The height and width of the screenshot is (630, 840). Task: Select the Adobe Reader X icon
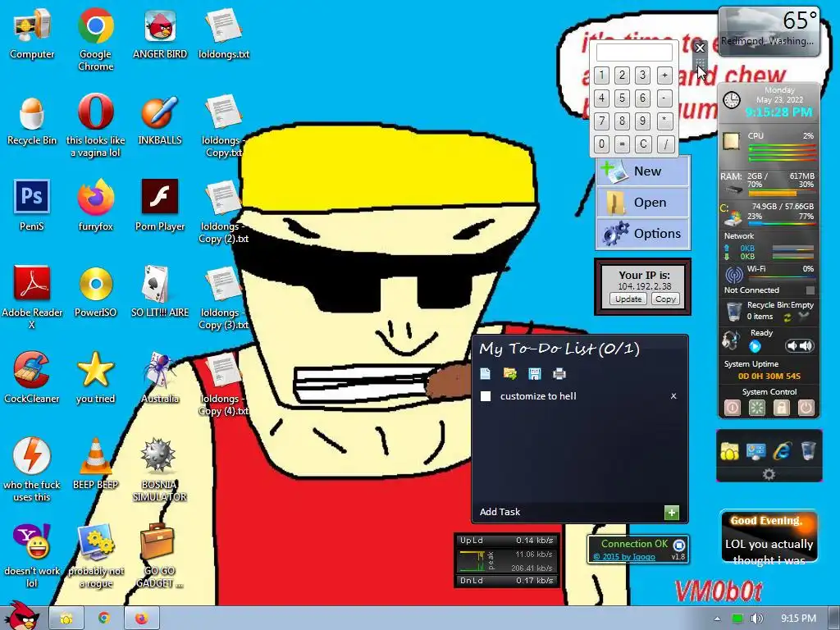click(32, 297)
